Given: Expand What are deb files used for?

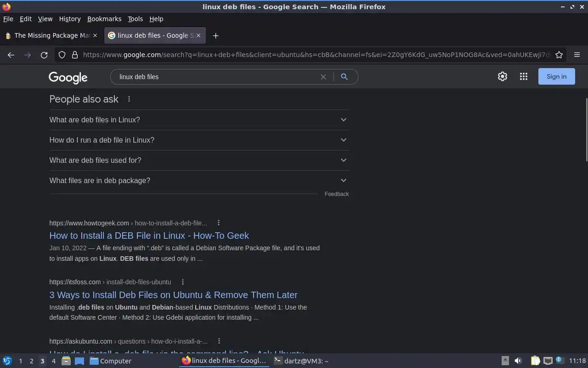Looking at the screenshot, I should (199, 160).
